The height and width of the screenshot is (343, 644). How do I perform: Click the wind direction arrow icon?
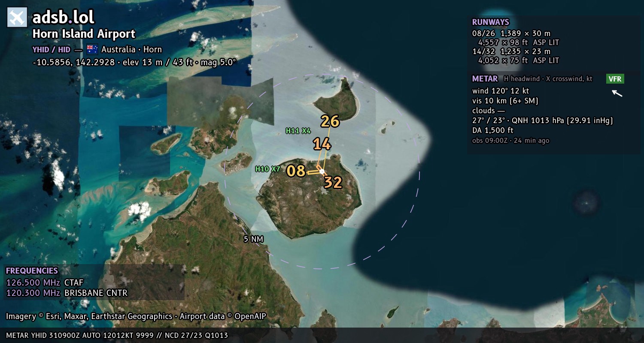pos(617,93)
